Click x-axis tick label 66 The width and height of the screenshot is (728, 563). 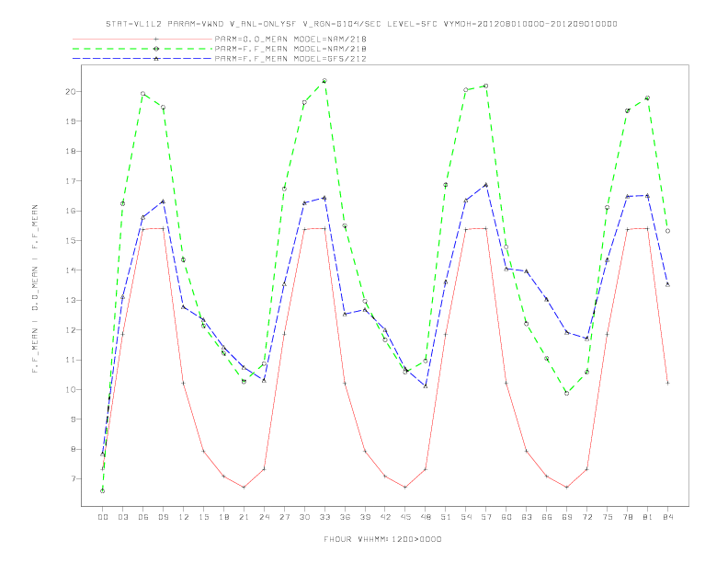(x=547, y=517)
